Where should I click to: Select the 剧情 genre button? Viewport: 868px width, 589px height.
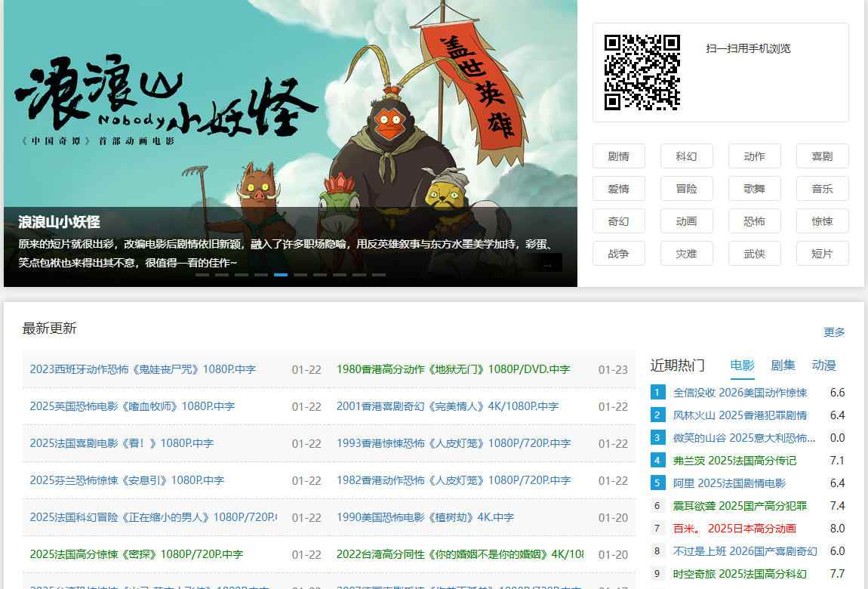click(618, 156)
